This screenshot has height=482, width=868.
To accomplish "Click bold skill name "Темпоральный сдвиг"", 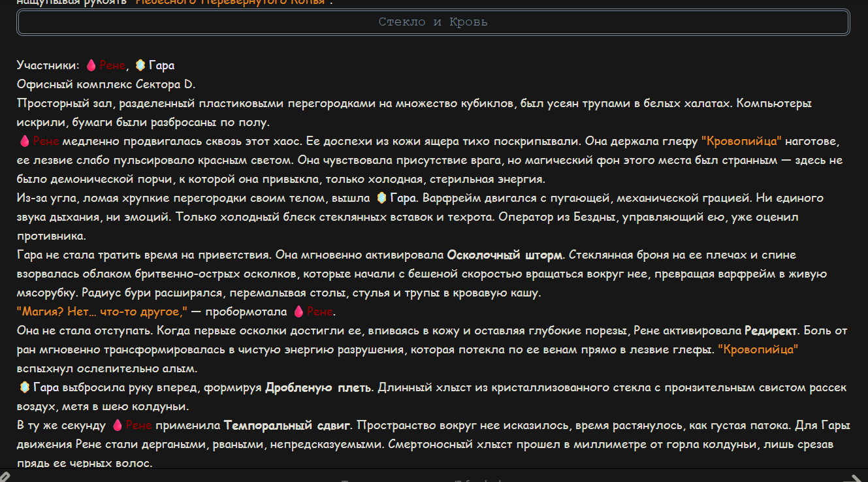I will click(287, 426).
